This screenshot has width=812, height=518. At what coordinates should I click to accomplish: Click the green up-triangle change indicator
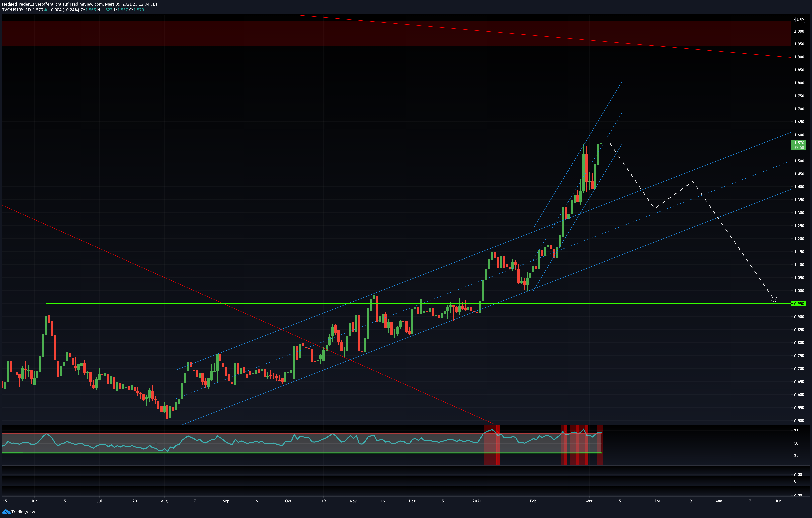click(46, 10)
